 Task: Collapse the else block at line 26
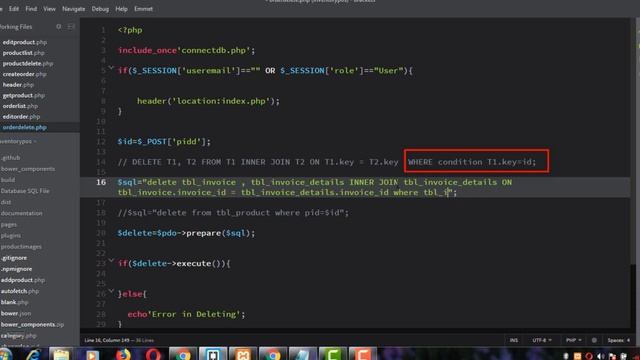coord(111,291)
